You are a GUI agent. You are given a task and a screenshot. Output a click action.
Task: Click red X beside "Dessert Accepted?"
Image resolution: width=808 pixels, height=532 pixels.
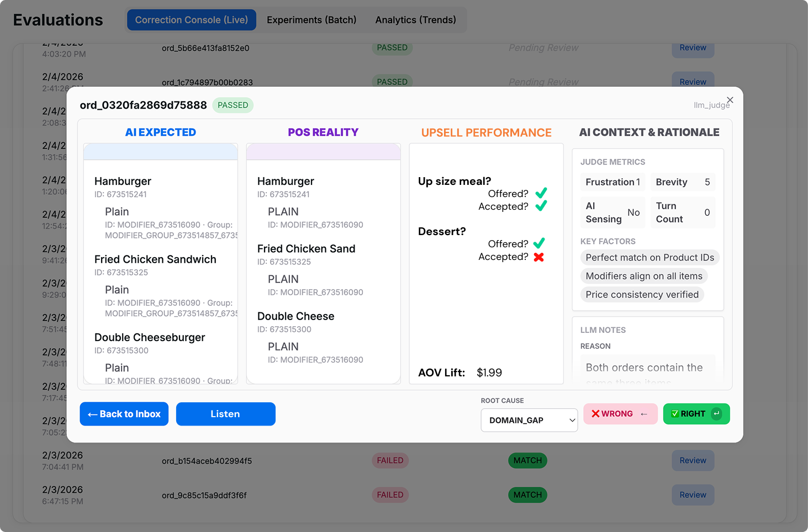click(x=538, y=256)
